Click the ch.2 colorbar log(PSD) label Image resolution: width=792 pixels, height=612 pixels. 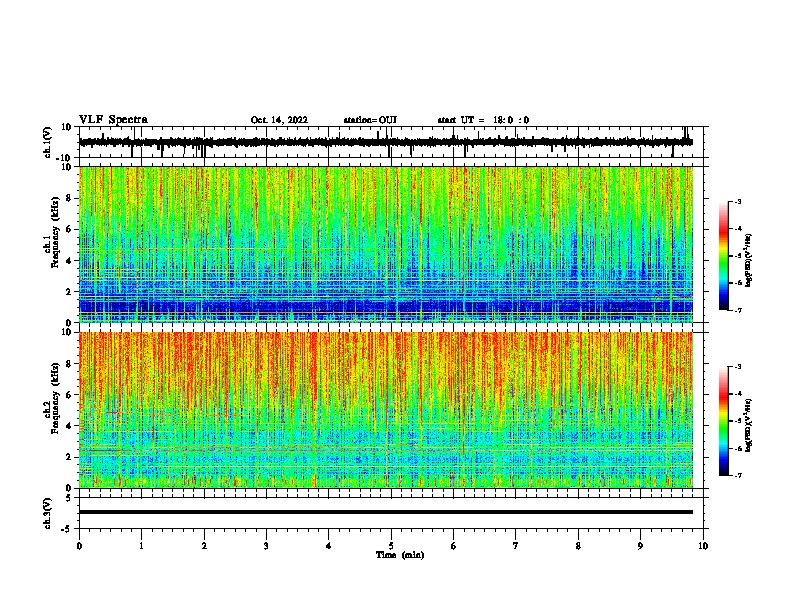(x=748, y=425)
